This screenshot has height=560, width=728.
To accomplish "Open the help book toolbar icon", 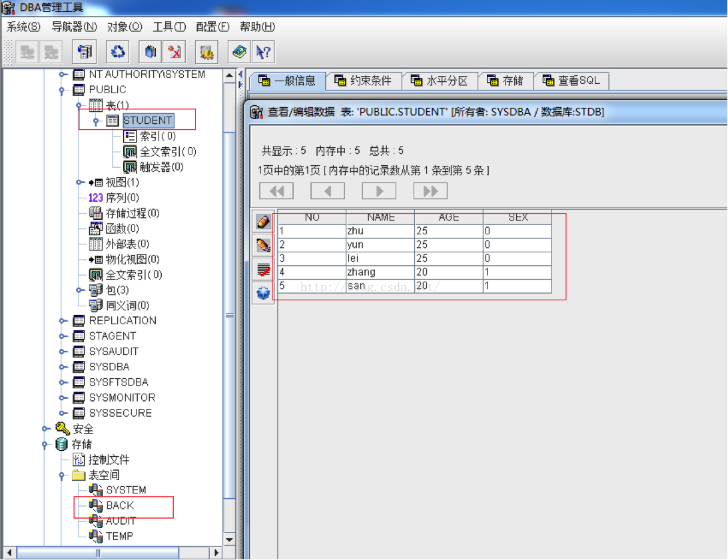I will point(240,51).
